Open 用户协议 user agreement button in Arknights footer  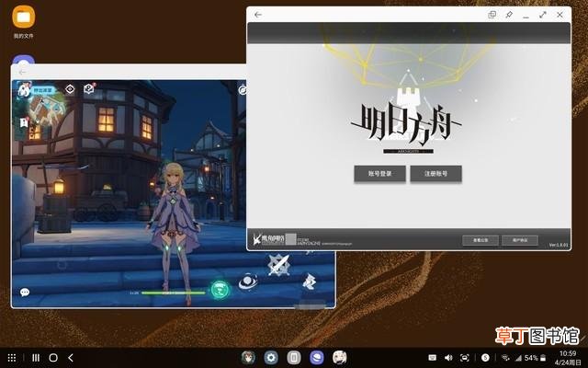[520, 240]
